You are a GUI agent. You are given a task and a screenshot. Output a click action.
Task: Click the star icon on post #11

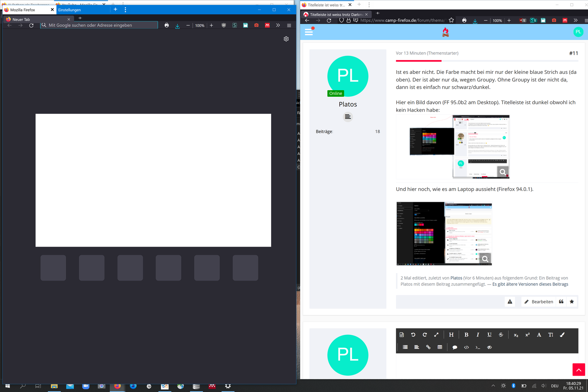point(572,302)
